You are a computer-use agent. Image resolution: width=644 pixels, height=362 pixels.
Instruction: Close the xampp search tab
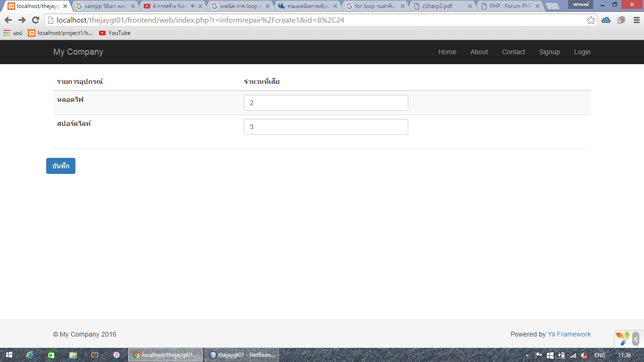(133, 6)
